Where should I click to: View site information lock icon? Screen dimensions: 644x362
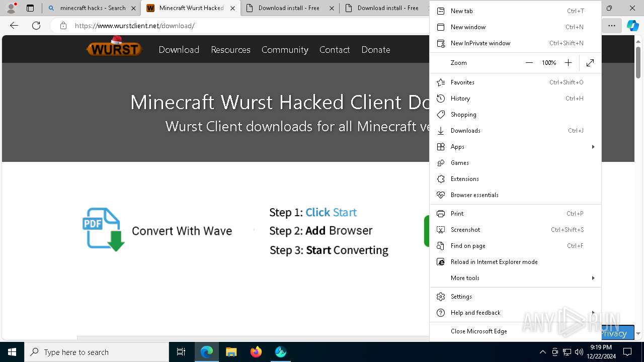[x=63, y=26]
